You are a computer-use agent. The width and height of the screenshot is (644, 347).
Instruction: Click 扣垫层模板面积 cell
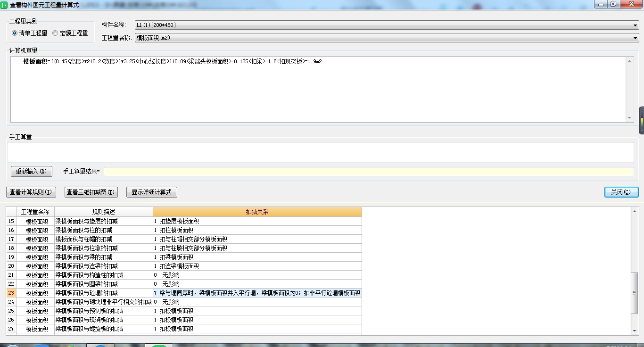point(257,221)
